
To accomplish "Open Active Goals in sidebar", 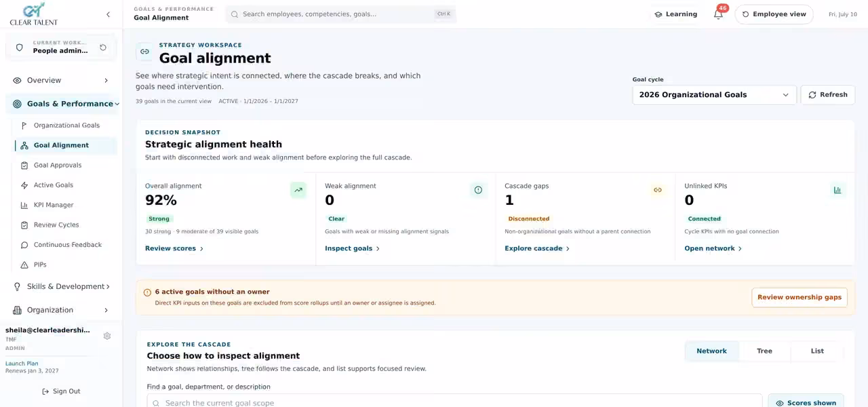I will [x=66, y=185].
